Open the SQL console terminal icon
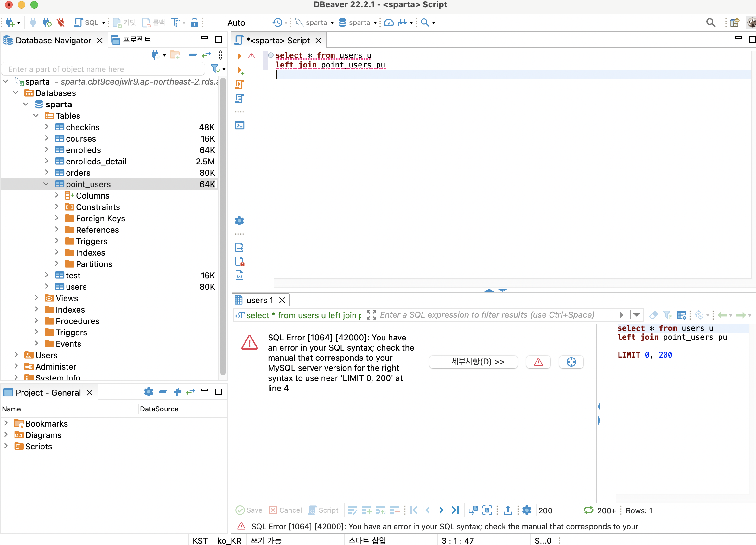 click(239, 125)
